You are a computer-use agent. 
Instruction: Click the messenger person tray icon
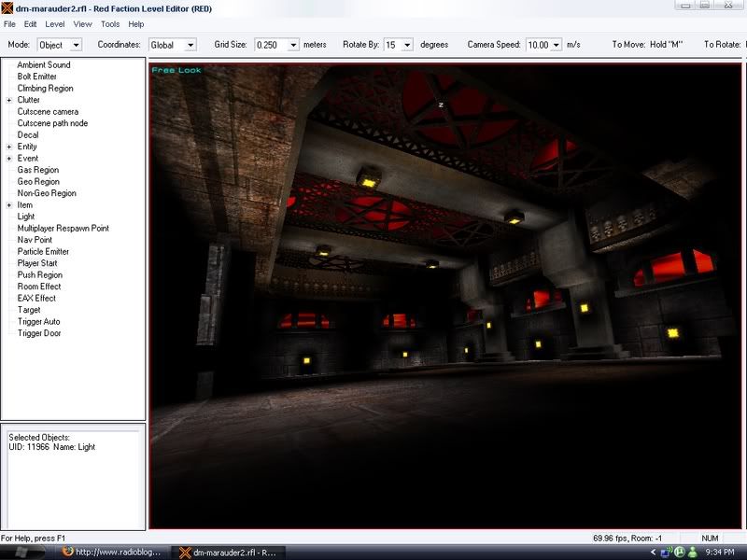(693, 553)
